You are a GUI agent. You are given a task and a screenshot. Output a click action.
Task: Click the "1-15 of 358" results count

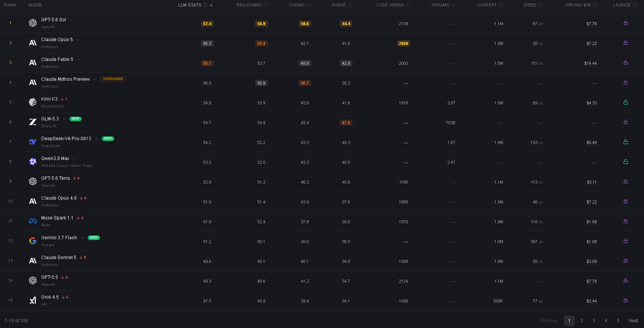tap(16, 321)
